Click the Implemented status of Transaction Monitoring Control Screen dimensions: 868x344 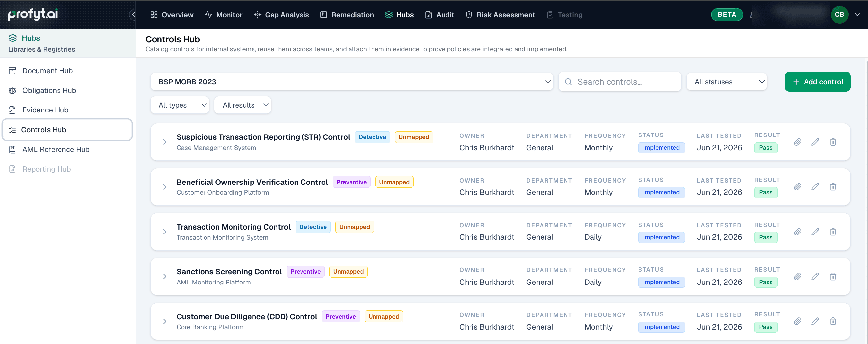(x=661, y=237)
